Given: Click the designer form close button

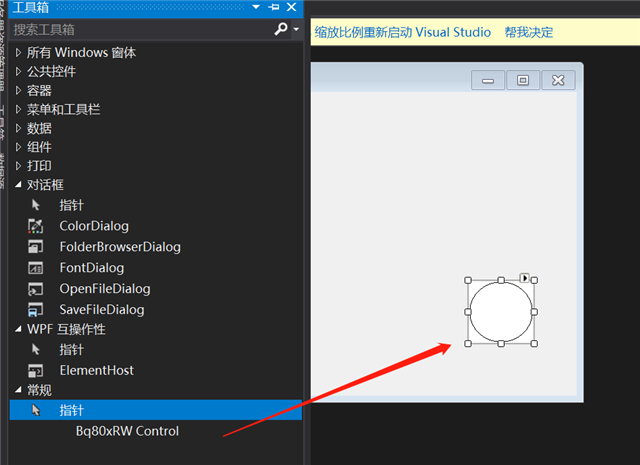Looking at the screenshot, I should pos(558,80).
